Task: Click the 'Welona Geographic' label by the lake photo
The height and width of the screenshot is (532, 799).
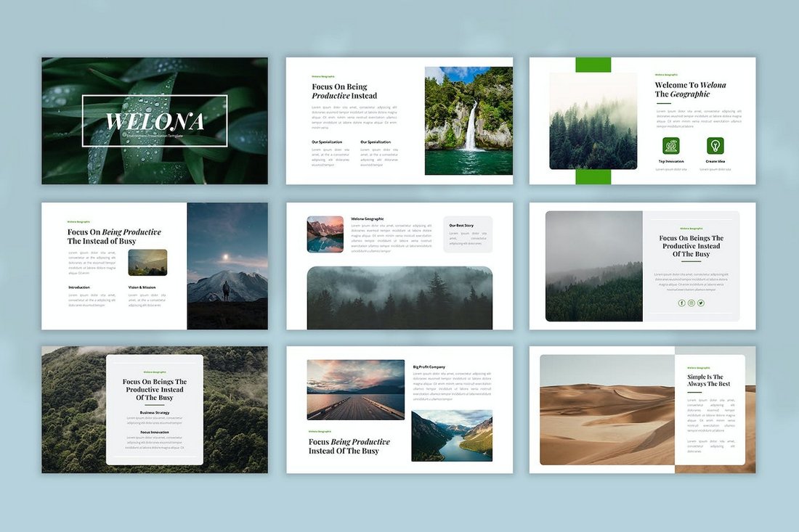Action: point(367,219)
